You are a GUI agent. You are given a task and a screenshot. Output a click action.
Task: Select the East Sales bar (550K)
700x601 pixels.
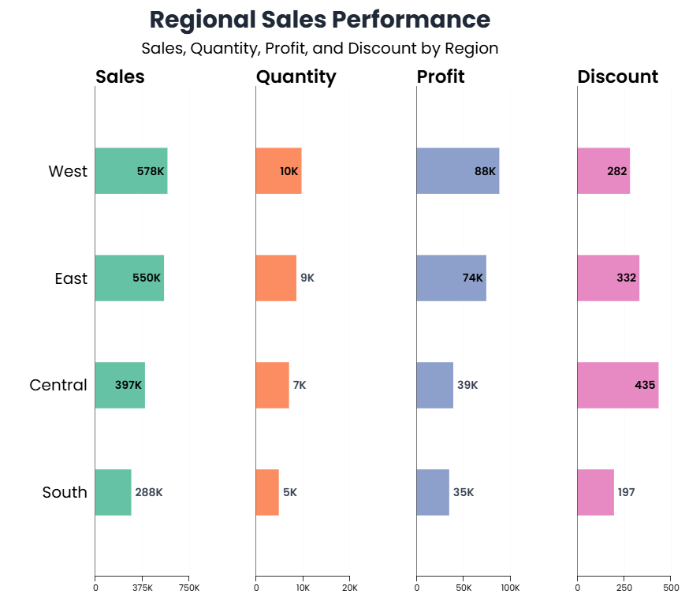[129, 278]
